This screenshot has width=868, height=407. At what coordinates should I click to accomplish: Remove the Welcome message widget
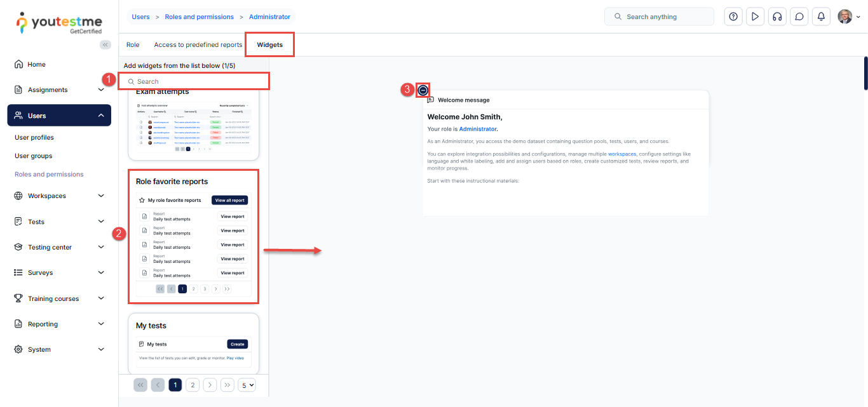pos(423,90)
